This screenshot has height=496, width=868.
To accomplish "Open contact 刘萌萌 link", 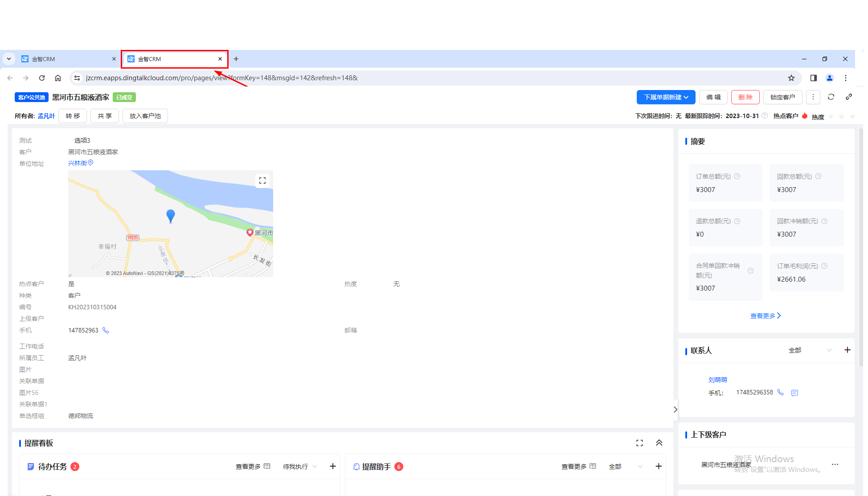I will (717, 380).
